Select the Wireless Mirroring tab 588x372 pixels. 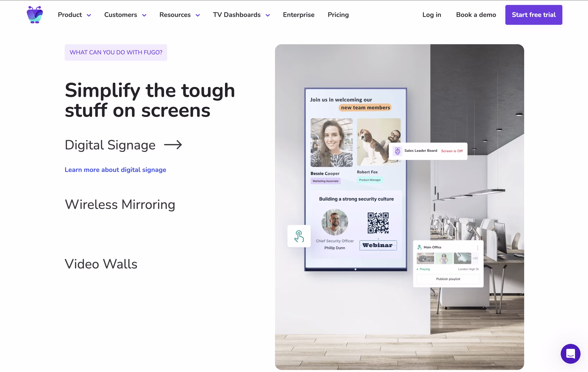coord(120,204)
